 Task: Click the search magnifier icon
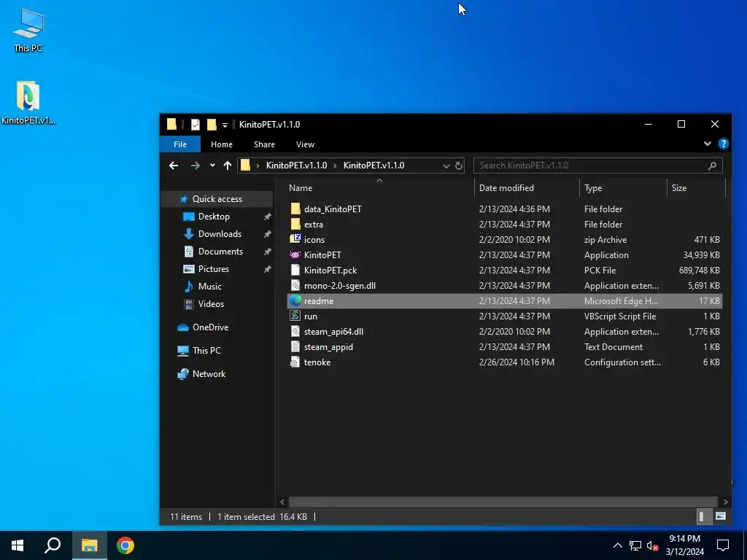[712, 166]
